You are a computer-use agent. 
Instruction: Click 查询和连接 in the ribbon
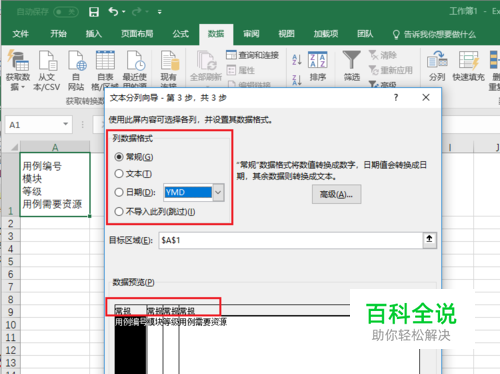pyautogui.click(x=252, y=55)
